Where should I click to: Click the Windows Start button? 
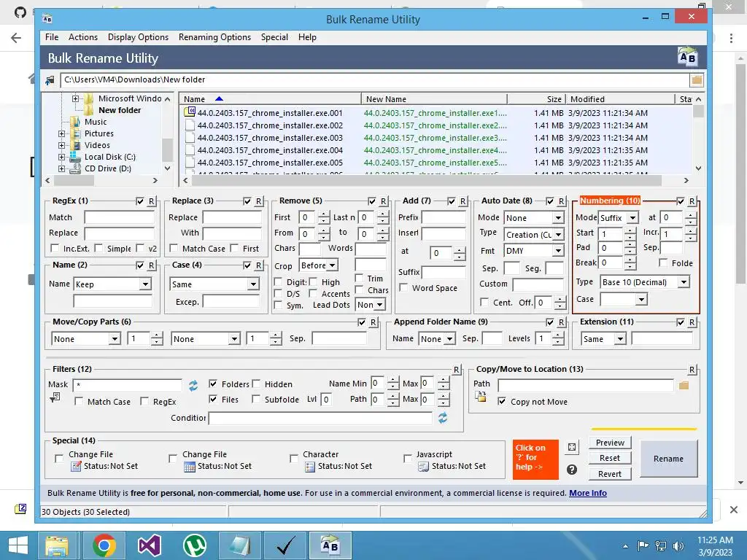coord(18,545)
